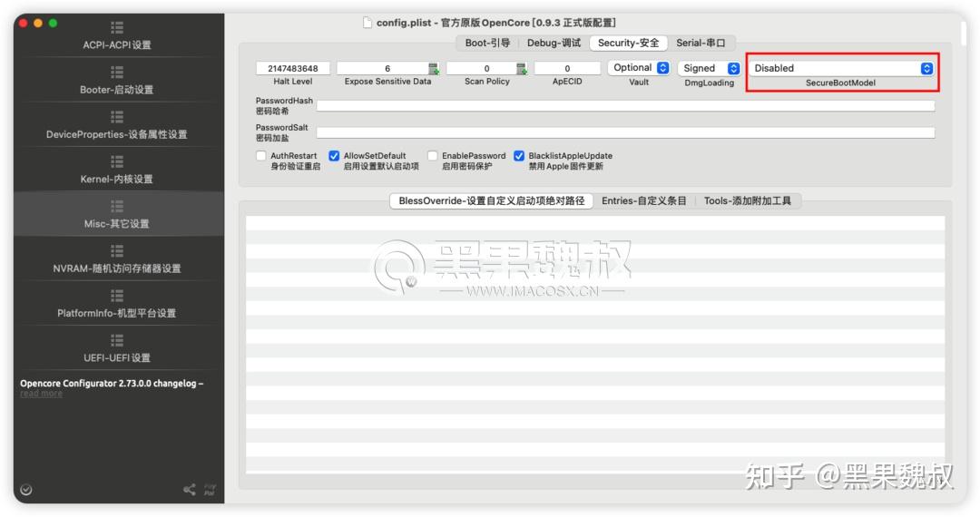Click the DmgLoading label

click(710, 83)
